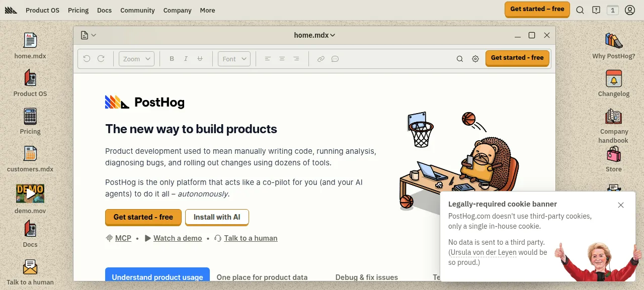Click the insert link toolbar icon
Viewport: 644px width, 290px height.
point(321,59)
